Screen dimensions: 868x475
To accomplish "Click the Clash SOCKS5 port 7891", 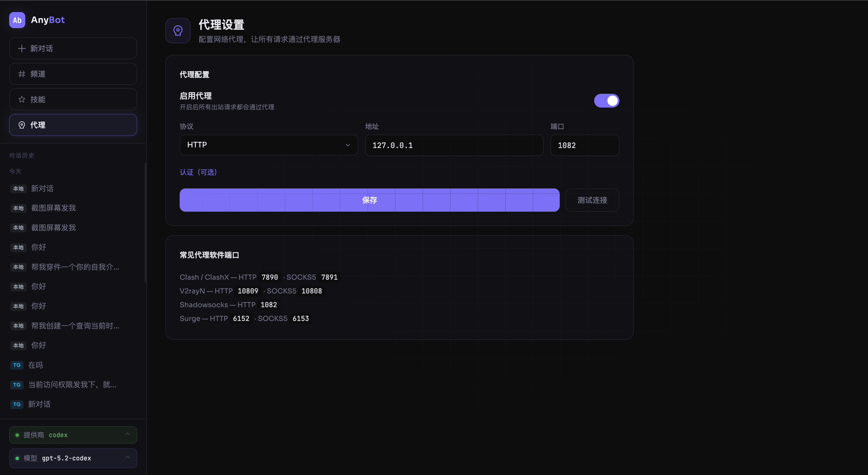I will pos(329,277).
